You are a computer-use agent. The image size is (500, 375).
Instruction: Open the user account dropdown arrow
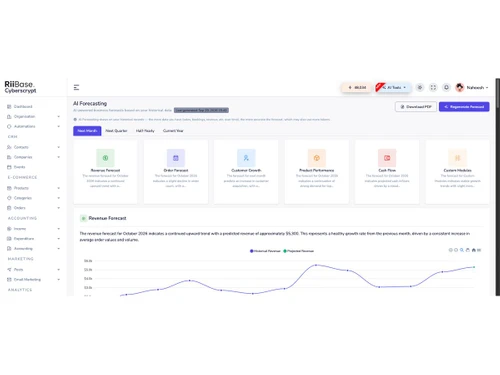[487, 88]
